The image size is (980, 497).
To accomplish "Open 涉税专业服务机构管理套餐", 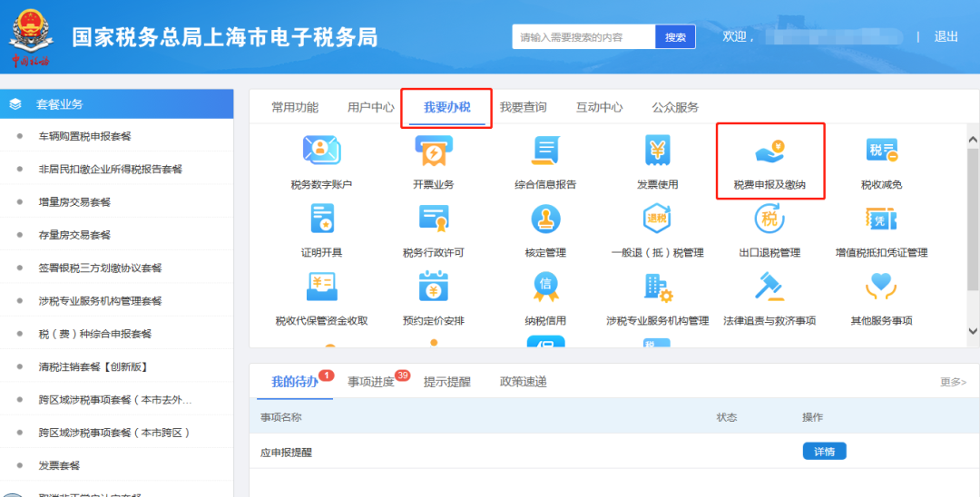I will pos(100,301).
